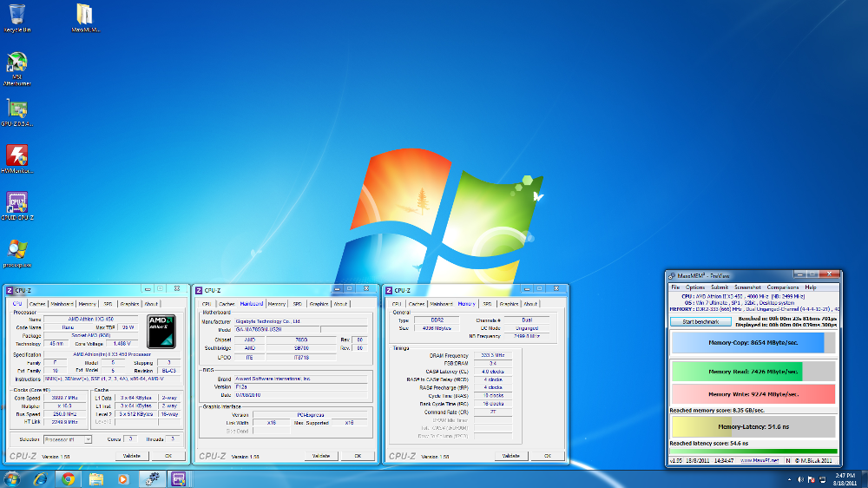
Task: Open Memory tab in first CPU-Z window
Action: [87, 304]
